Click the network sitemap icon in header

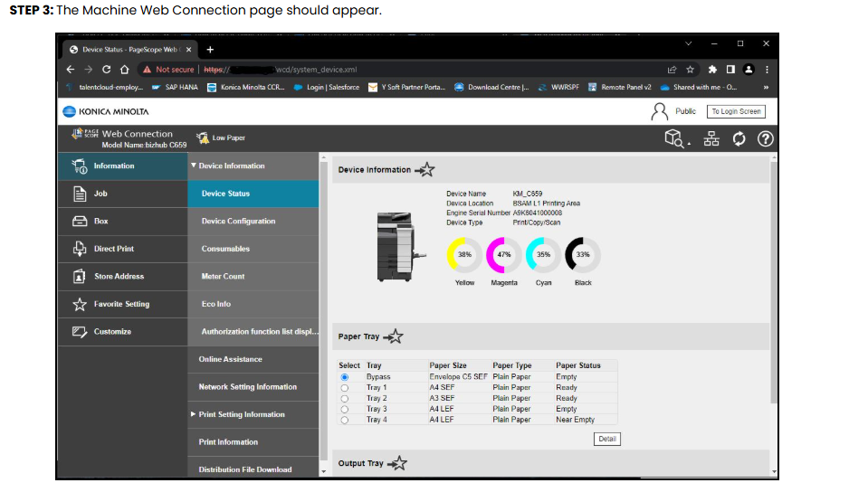pyautogui.click(x=711, y=139)
